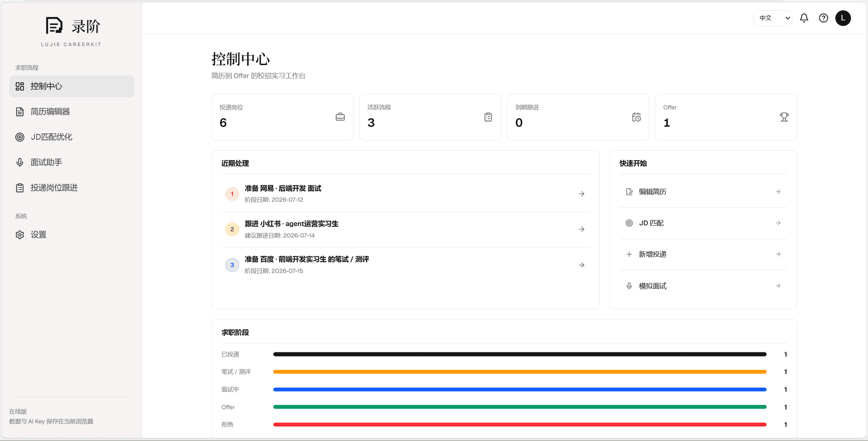Viewport: 868px width, 441px height.
Task: Click 阶段日期: 2026-07-12 text
Action: (x=274, y=200)
